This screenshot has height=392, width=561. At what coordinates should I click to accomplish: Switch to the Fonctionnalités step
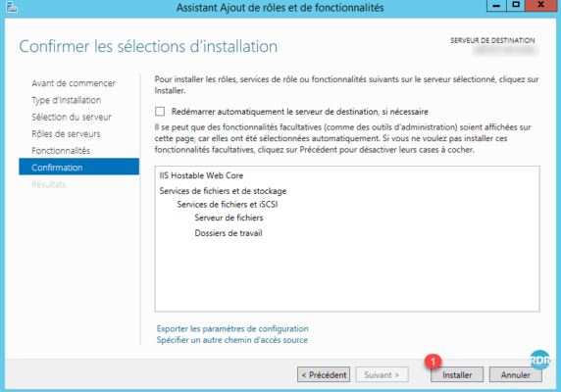point(61,151)
